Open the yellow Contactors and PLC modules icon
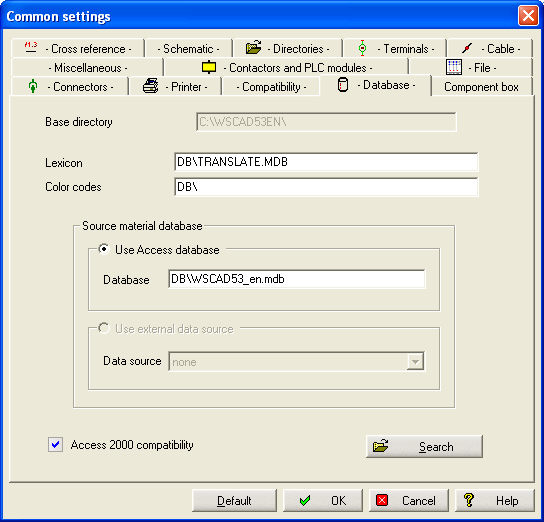 point(209,67)
